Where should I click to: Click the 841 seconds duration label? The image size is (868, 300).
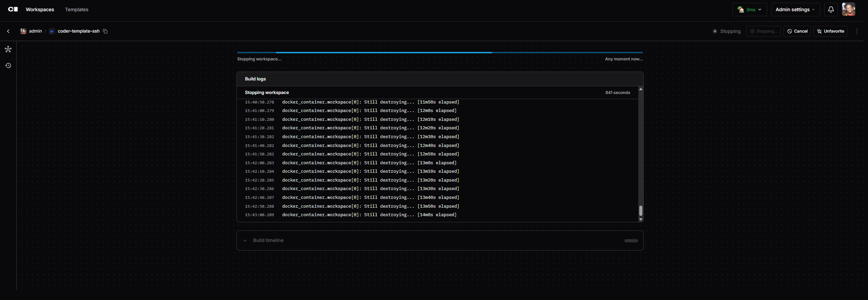click(x=618, y=93)
